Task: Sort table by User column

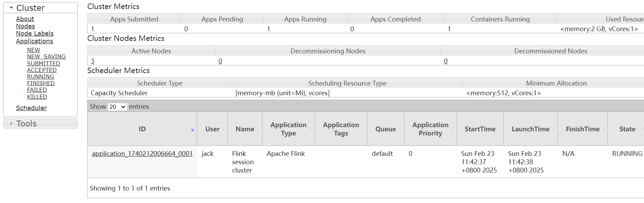Action: coord(212,129)
